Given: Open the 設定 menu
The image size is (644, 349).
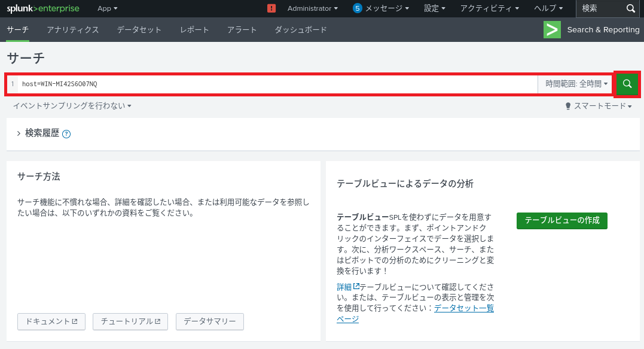Looking at the screenshot, I should 435,8.
